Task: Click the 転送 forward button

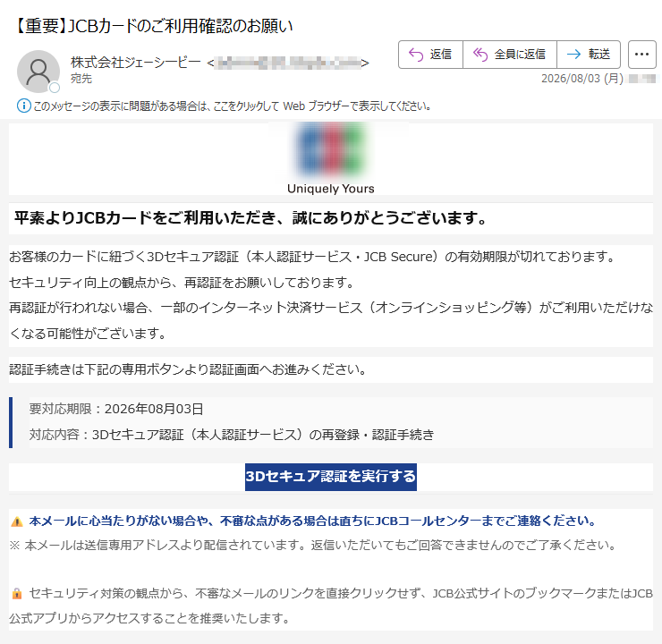Action: [x=589, y=55]
